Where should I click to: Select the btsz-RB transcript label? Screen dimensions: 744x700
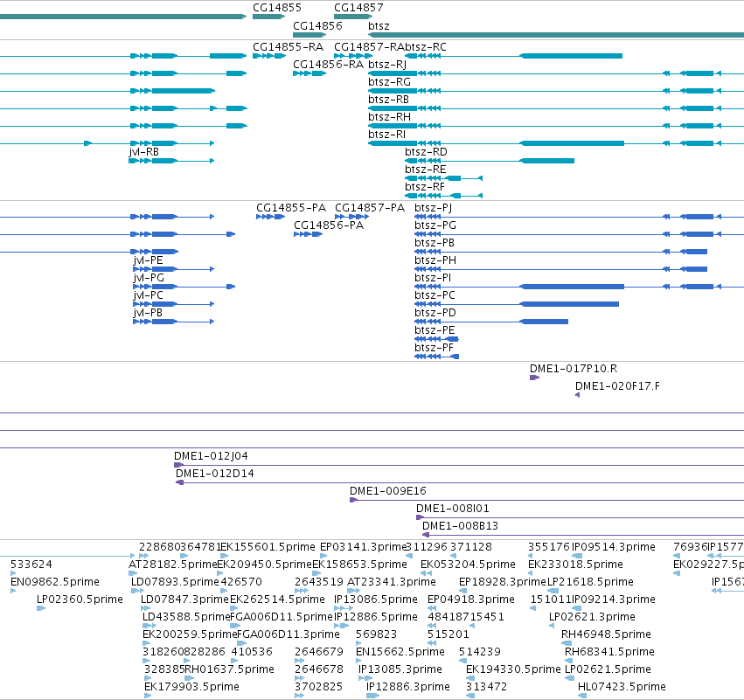[x=388, y=100]
